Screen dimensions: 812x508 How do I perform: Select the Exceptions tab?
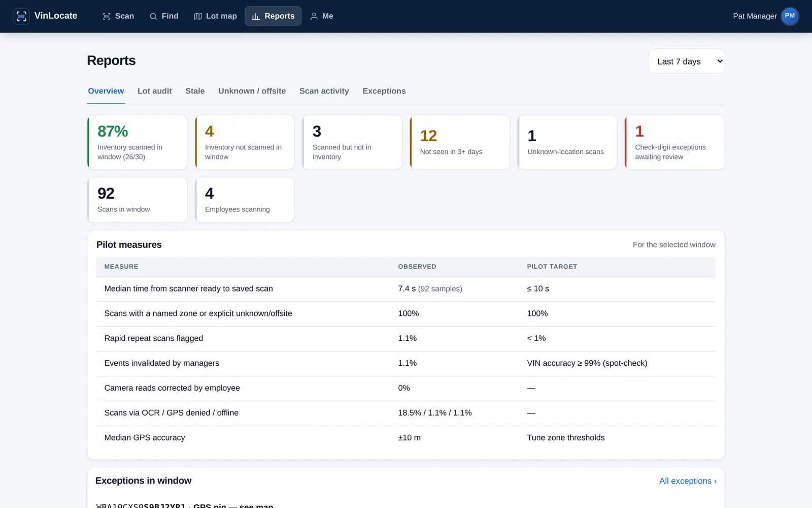(x=384, y=91)
